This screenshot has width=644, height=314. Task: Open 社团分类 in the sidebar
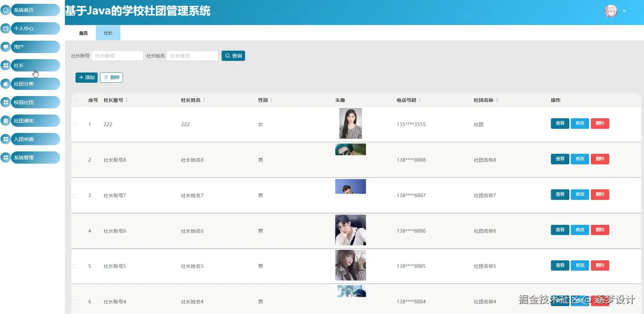click(x=35, y=83)
